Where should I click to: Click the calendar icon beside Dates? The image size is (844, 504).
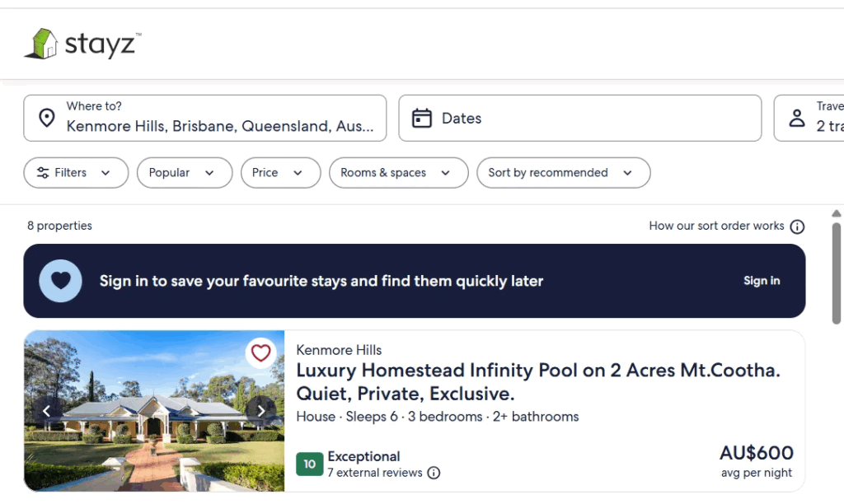click(x=422, y=119)
